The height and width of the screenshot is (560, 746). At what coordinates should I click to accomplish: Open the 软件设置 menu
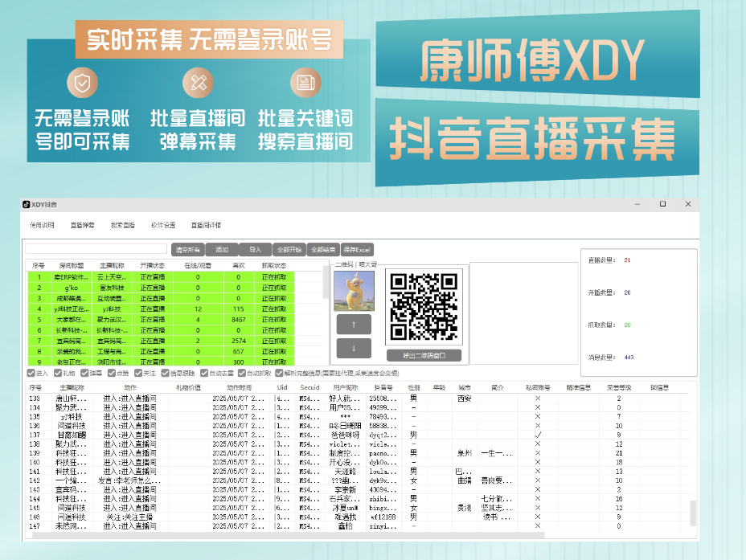coord(163,225)
